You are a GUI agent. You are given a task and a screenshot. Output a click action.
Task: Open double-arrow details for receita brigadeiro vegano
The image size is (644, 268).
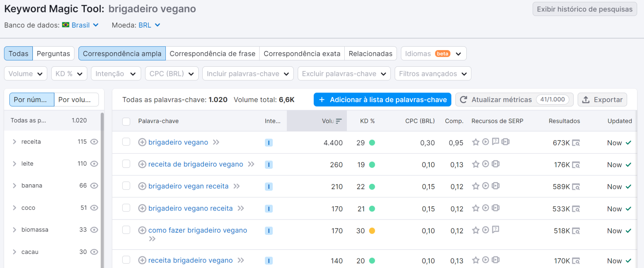coord(241,260)
